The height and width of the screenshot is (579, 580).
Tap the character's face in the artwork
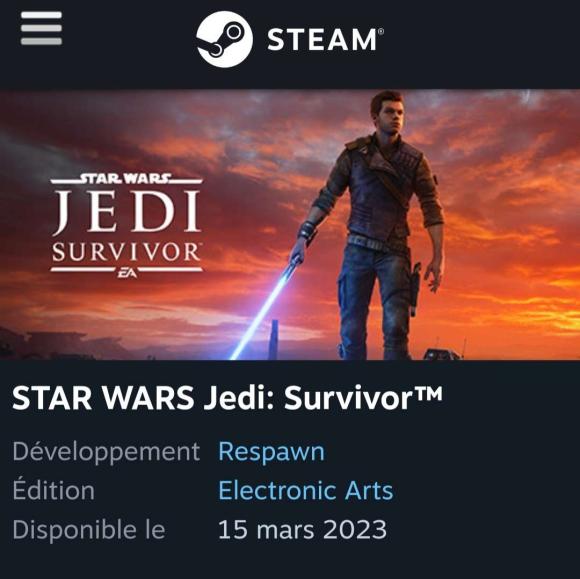tap(392, 115)
